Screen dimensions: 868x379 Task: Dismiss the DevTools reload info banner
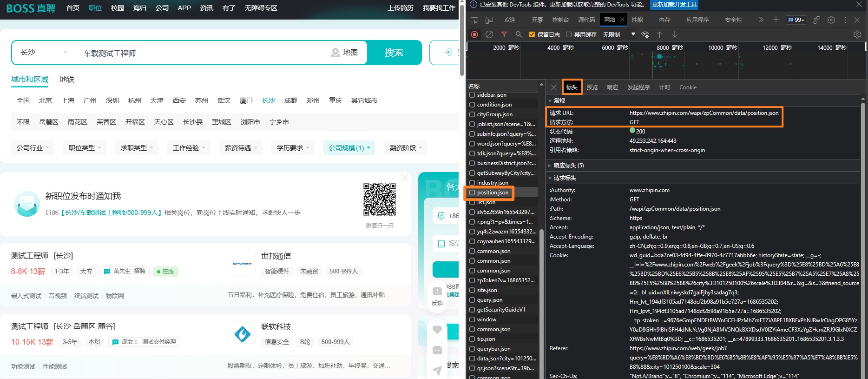[859, 4]
